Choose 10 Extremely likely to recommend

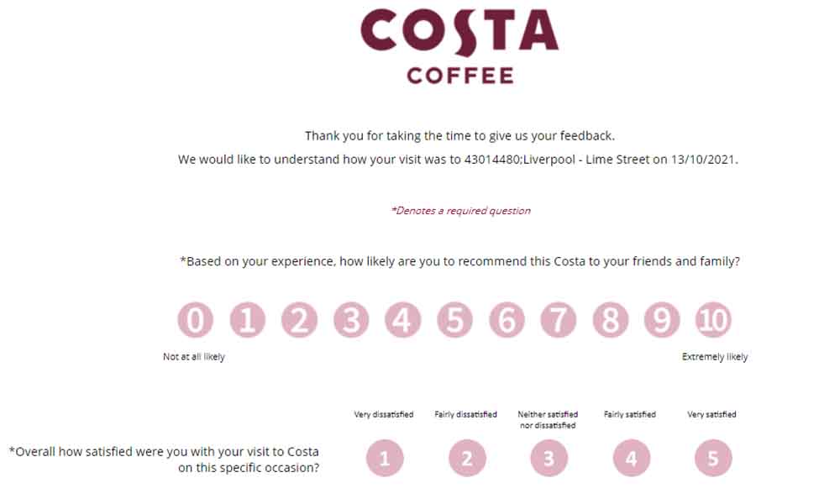click(x=713, y=320)
